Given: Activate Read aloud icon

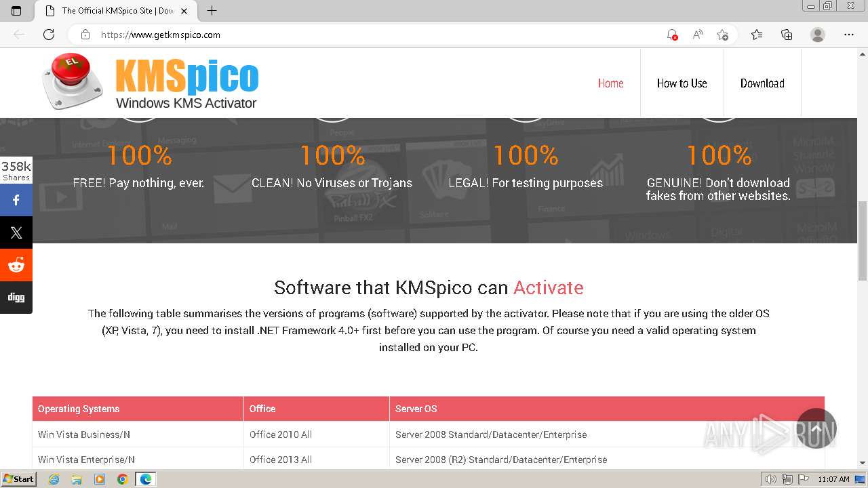Looking at the screenshot, I should (697, 35).
